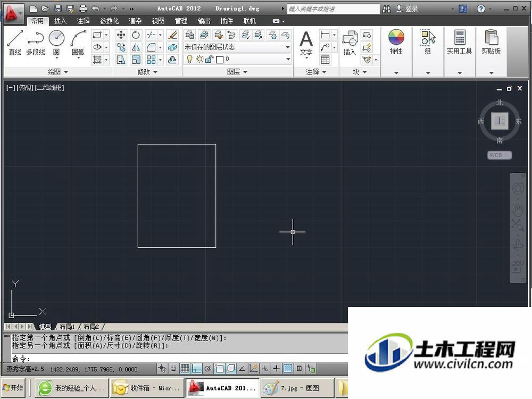Open the Layer Properties manager
The image size is (532, 399).
click(190, 35)
